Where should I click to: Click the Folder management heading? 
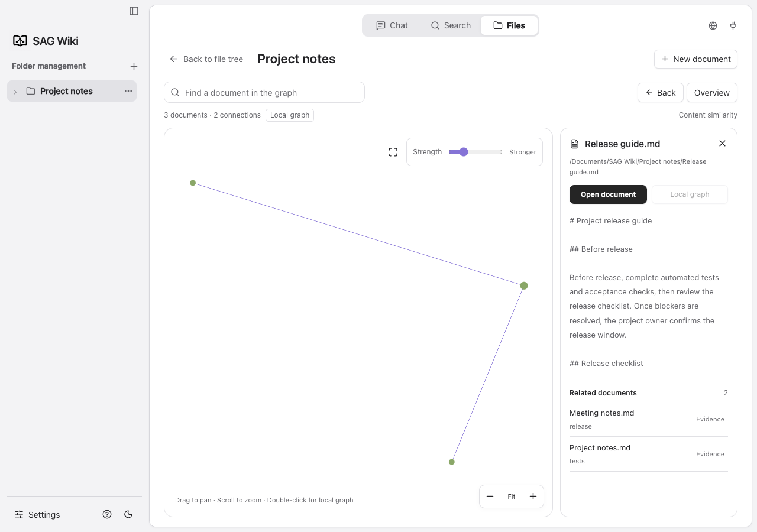pos(48,66)
